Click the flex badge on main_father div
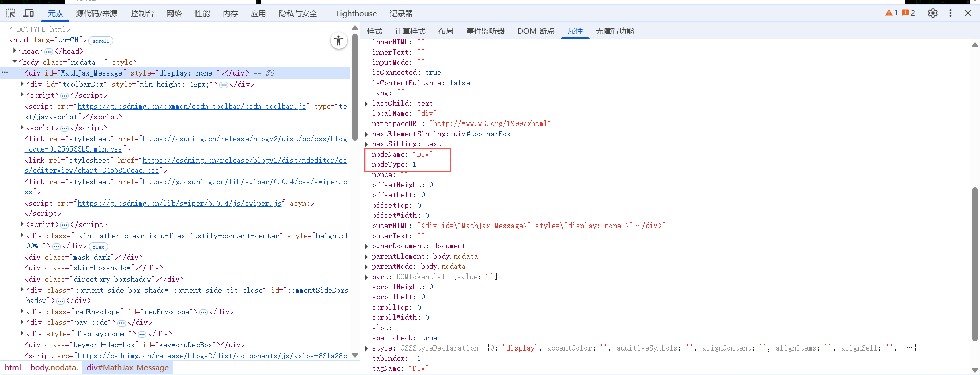980x375 pixels. (x=99, y=247)
